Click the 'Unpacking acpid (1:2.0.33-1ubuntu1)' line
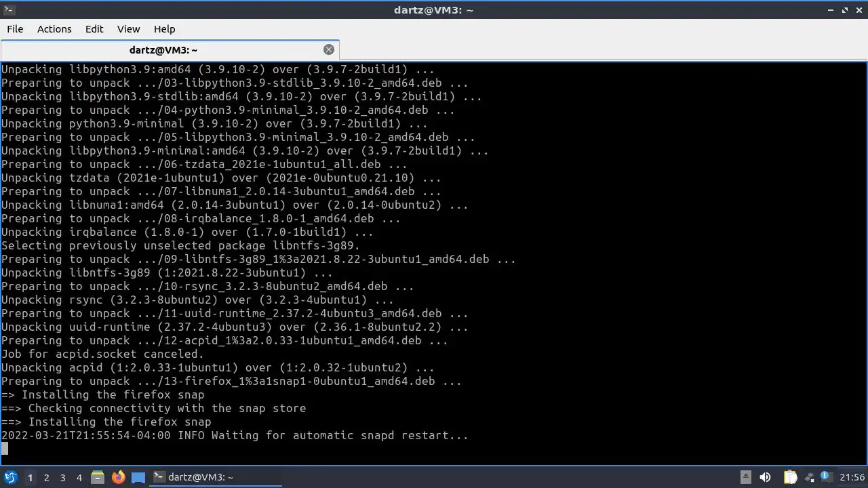 coord(218,367)
